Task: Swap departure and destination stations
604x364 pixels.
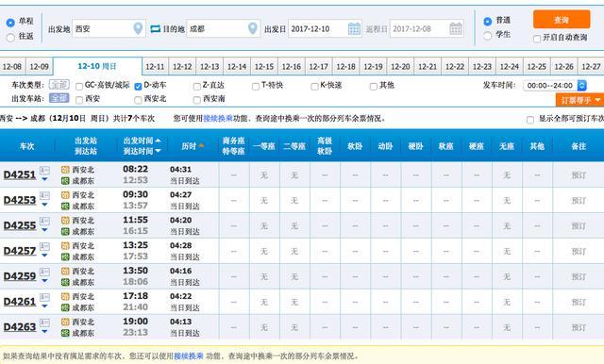Action: 155,29
